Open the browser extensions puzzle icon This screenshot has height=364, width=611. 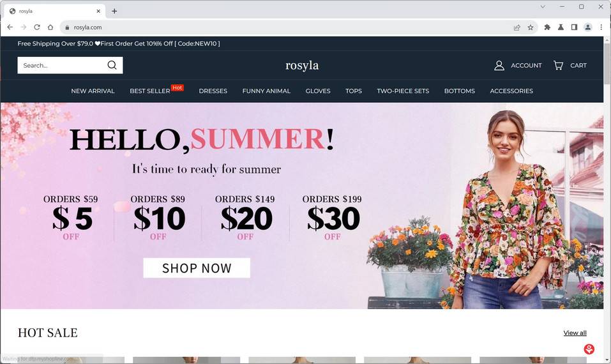pos(547,27)
